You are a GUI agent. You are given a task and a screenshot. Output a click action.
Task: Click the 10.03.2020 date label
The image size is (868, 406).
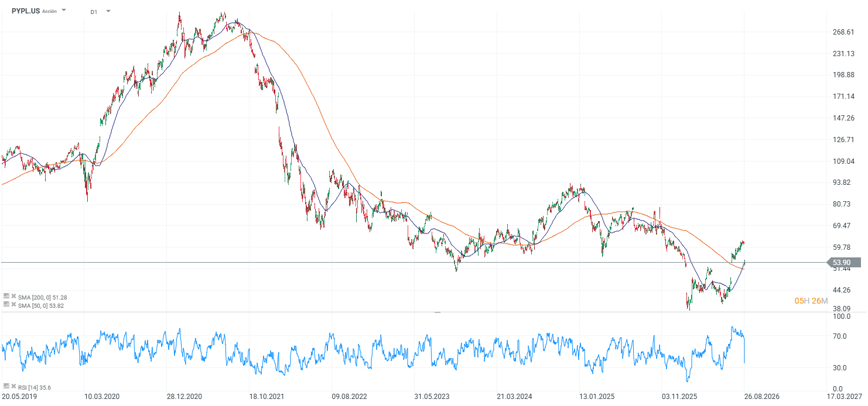[x=101, y=397]
